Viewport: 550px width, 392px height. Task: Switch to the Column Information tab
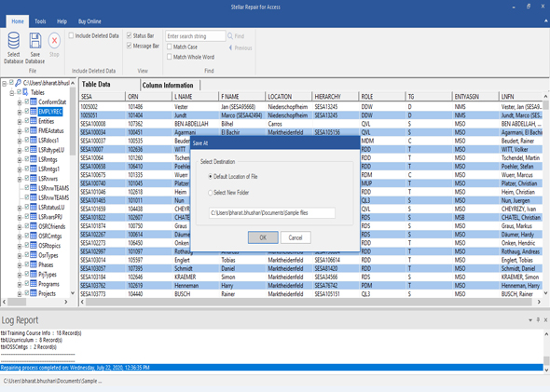170,85
